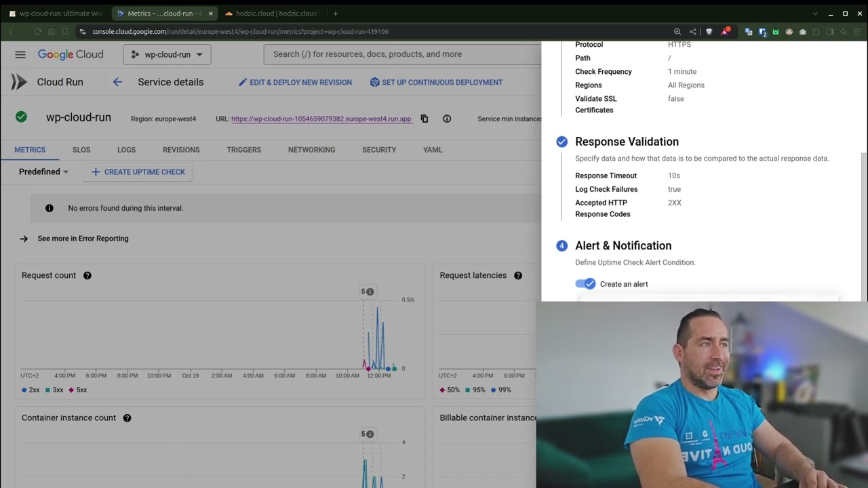This screenshot has height=488, width=868.
Task: Click the Google Cloud logo
Action: (71, 54)
